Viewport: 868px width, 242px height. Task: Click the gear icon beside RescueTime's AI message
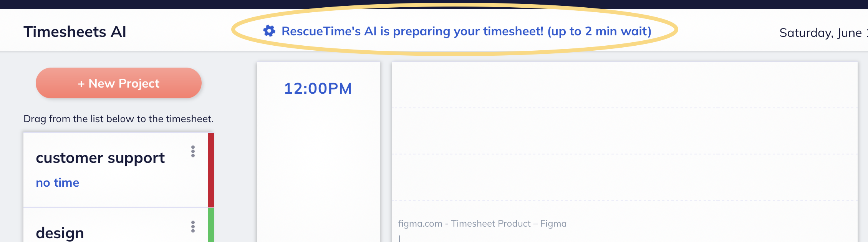click(x=269, y=31)
